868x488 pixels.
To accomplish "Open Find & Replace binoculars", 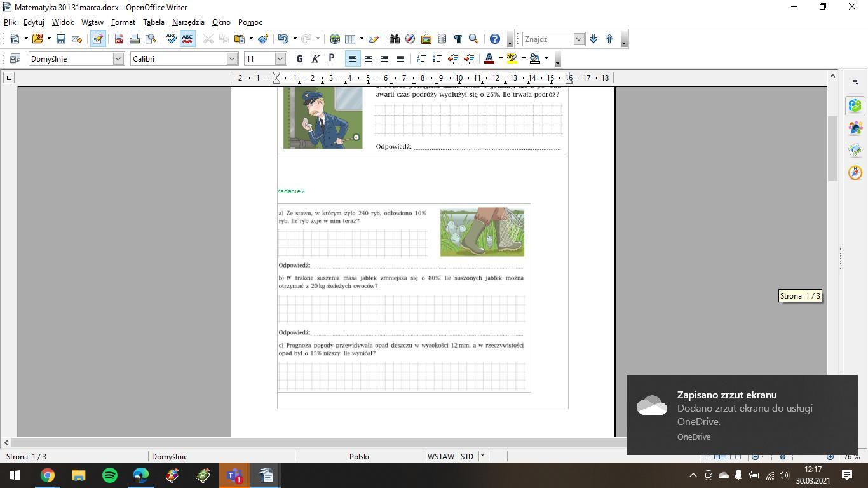I will [395, 39].
